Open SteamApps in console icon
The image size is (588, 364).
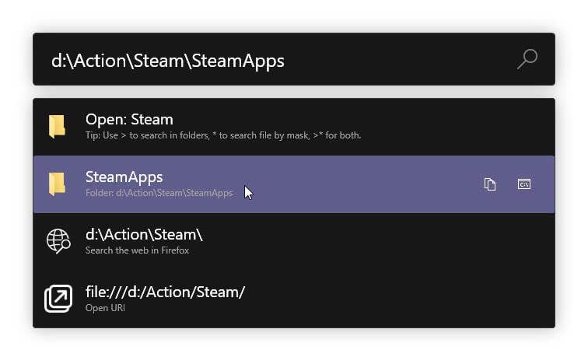coord(524,184)
